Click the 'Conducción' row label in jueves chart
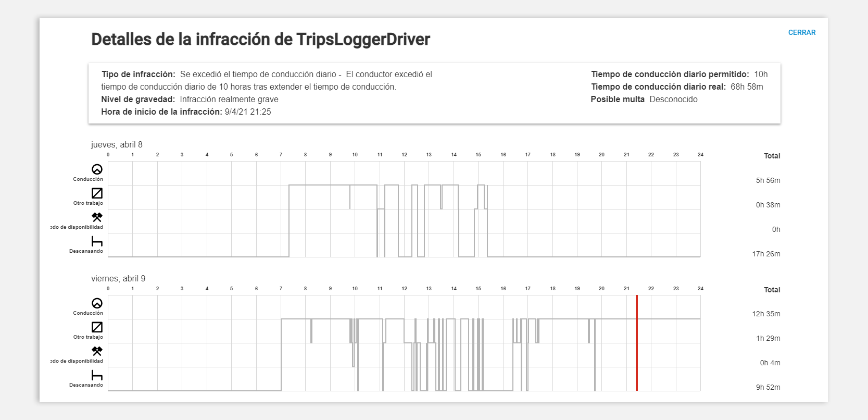868x420 pixels. click(x=88, y=179)
